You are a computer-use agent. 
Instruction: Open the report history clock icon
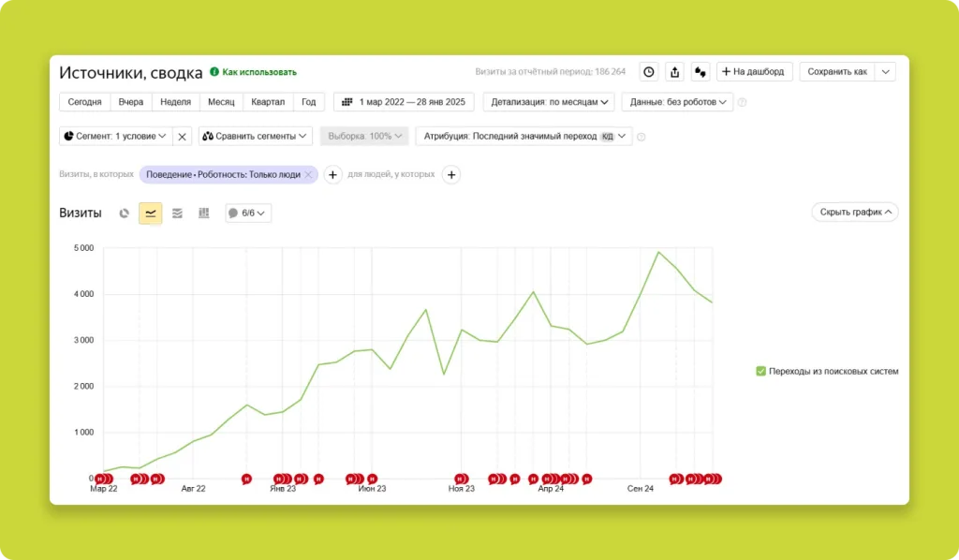(648, 72)
